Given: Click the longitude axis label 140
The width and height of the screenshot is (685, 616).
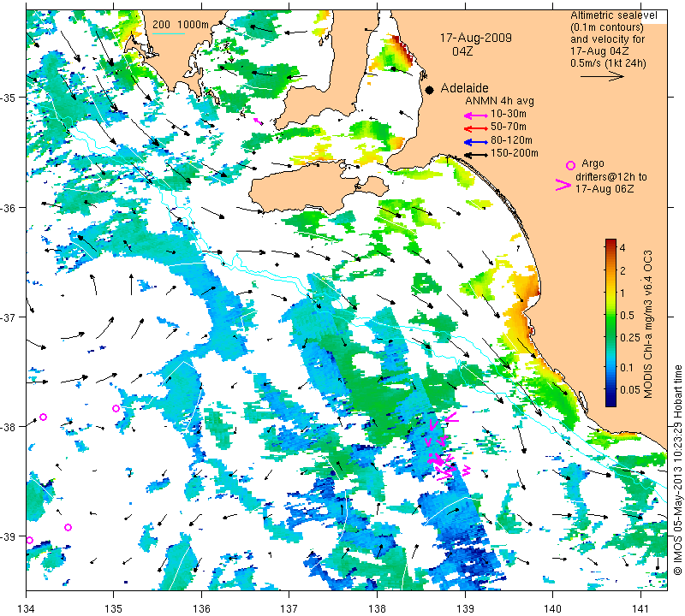Looking at the screenshot, I should click(x=552, y=608).
